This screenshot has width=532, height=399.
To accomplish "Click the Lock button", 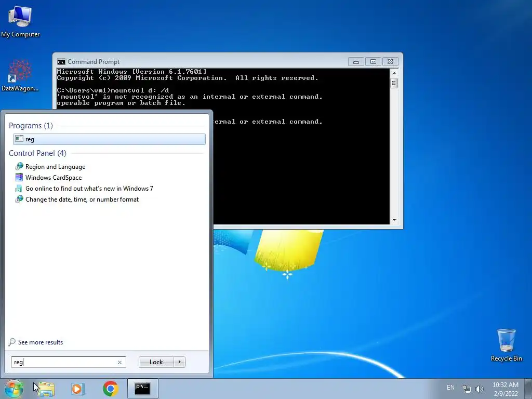I will click(156, 362).
